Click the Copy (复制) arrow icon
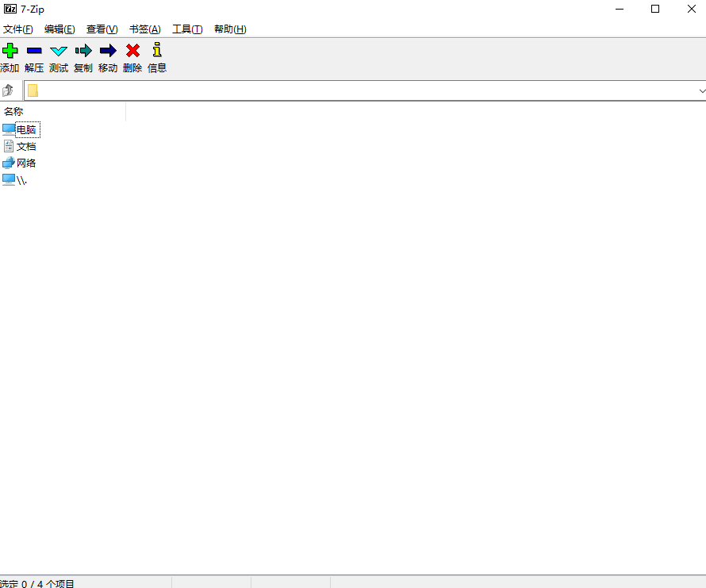Screen dimensions: 706x588 (83, 51)
